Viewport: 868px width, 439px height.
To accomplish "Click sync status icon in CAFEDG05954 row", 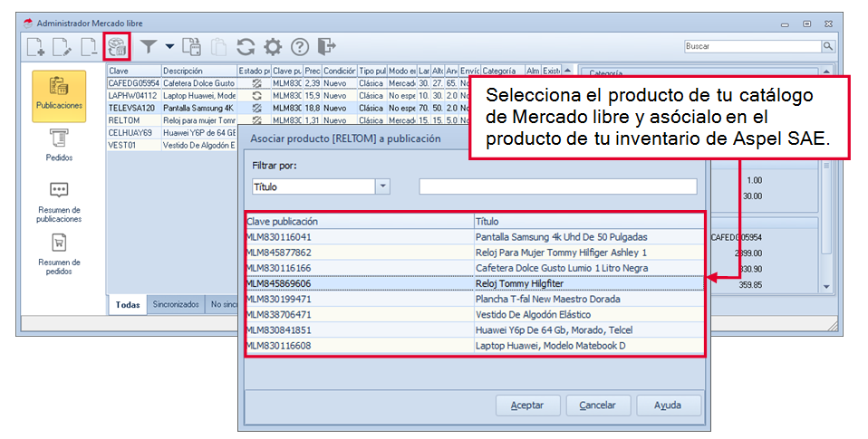I will (256, 83).
